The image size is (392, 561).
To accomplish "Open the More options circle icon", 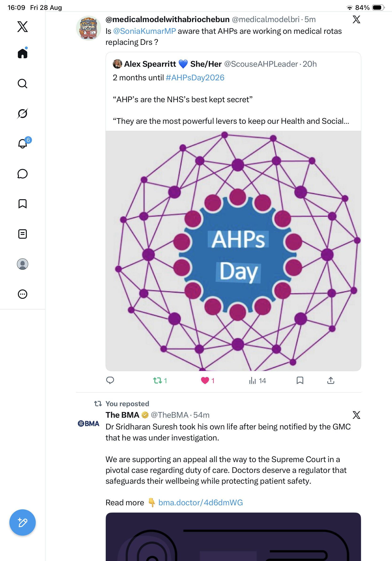I will click(23, 294).
